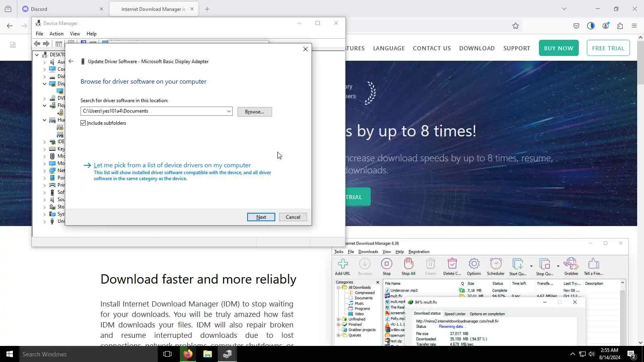Click the 'Download faster and more reliably' heading
Viewport: 644px width, 362px height.
point(198,279)
